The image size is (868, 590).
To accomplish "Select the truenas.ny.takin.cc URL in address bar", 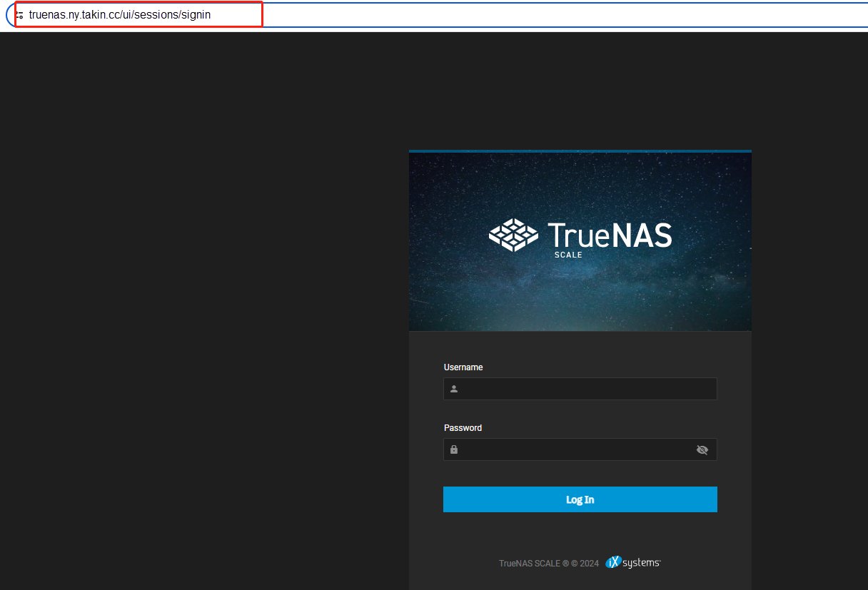I will [120, 14].
